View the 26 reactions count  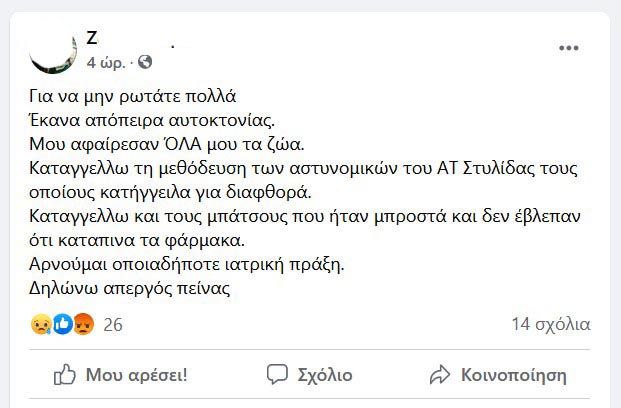click(113, 325)
